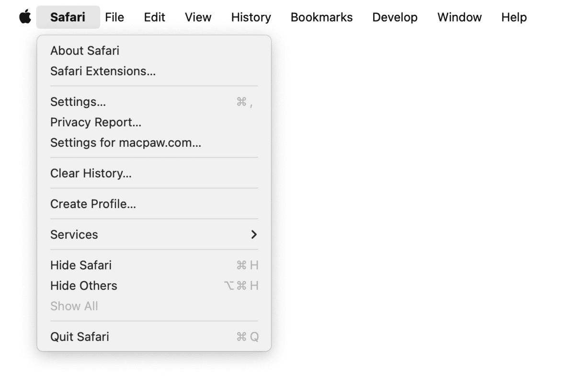
Task: Open the Window menu
Action: pyautogui.click(x=459, y=17)
